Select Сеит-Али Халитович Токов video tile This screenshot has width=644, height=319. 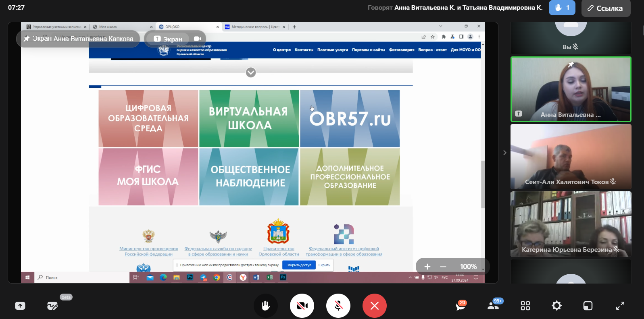571,156
